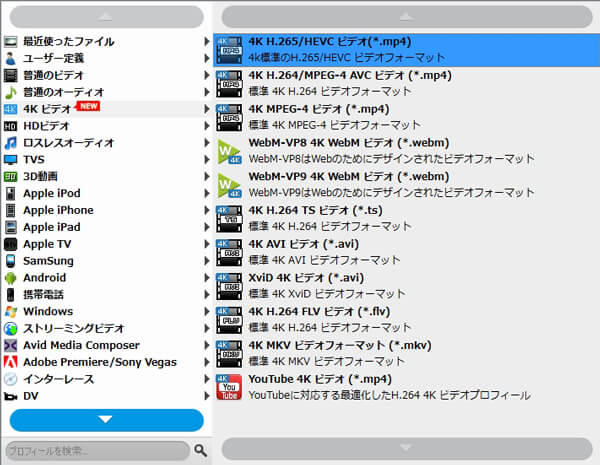
Task: Click the Adobe Premiere/Sony Vegas icon
Action: click(11, 362)
